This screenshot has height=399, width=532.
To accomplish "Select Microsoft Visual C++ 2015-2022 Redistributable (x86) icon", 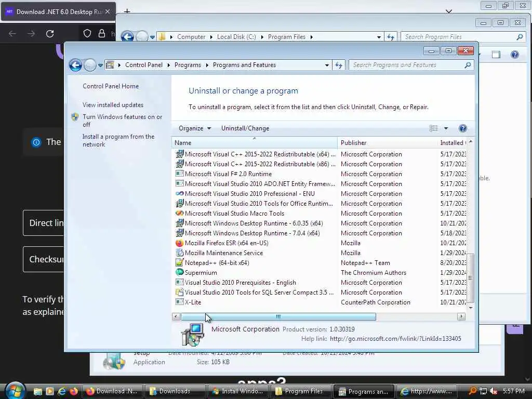I will point(179,164).
